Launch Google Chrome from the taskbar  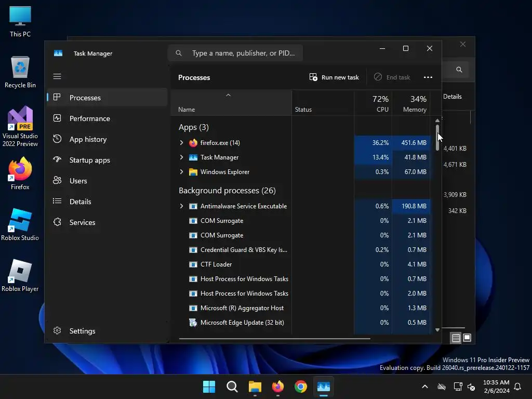[x=301, y=387]
